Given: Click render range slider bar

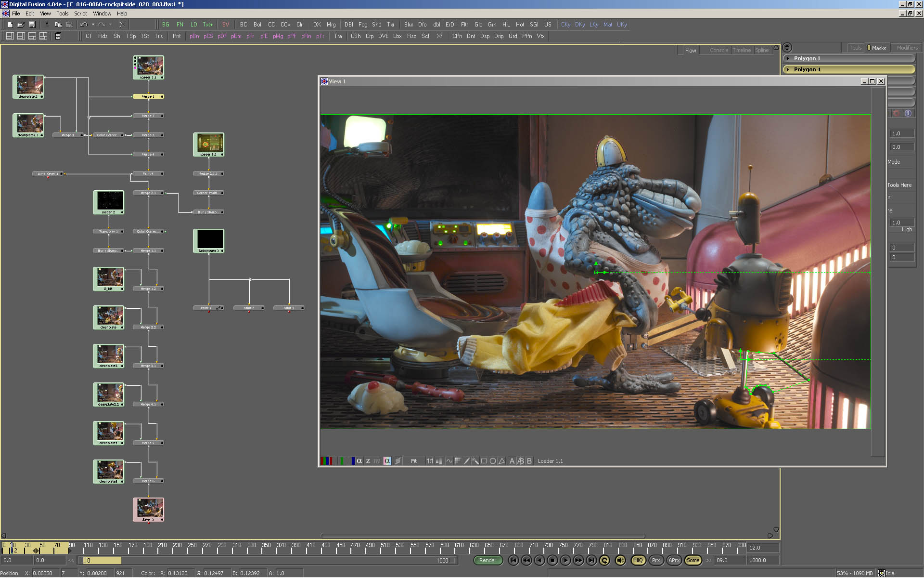Looking at the screenshot, I should [x=267, y=560].
